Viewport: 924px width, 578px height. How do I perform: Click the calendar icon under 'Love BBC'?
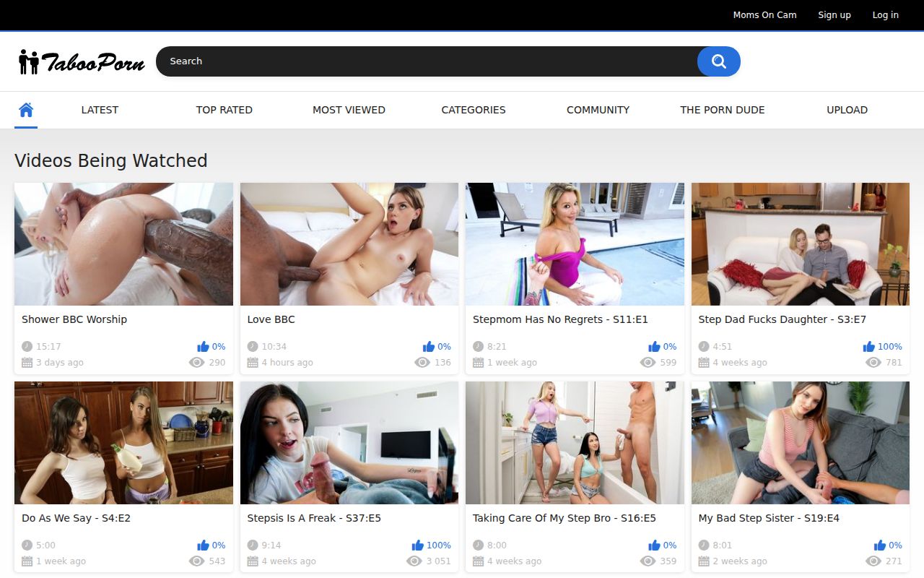click(x=252, y=362)
